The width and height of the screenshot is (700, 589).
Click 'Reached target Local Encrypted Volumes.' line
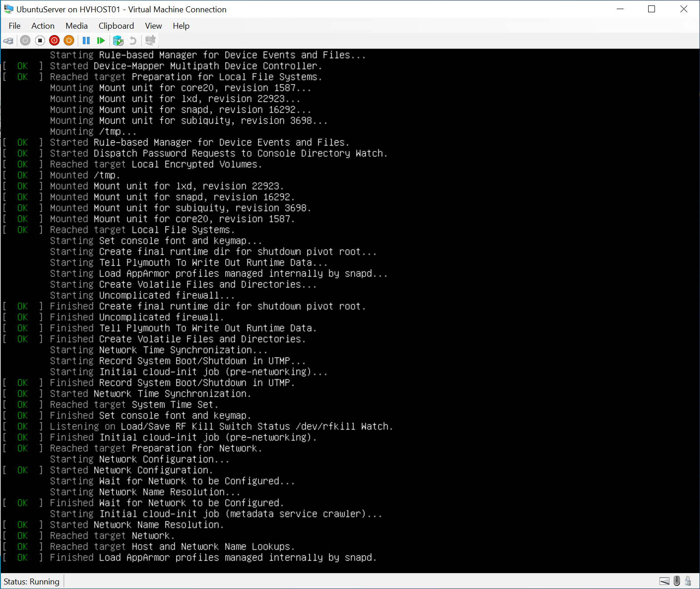click(156, 164)
